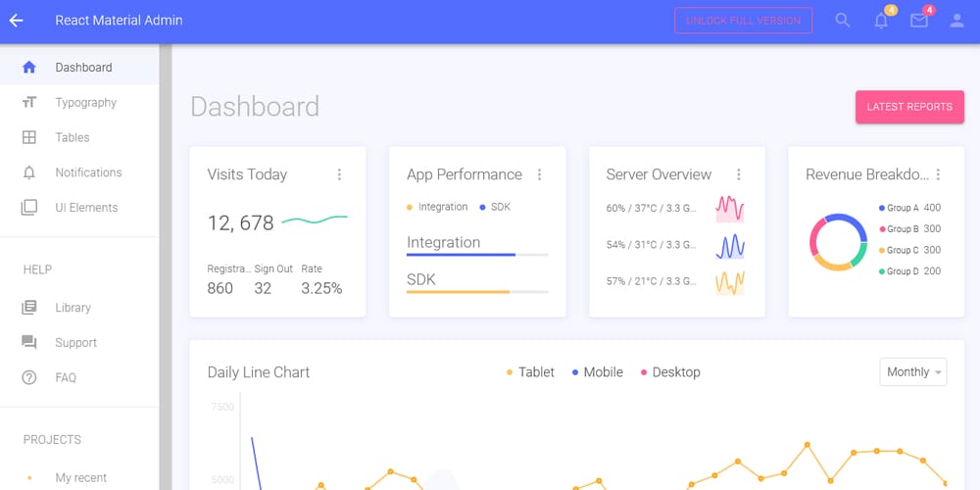This screenshot has width=980, height=490.
Task: Open notifications bell with badge 4
Action: pyautogui.click(x=881, y=21)
